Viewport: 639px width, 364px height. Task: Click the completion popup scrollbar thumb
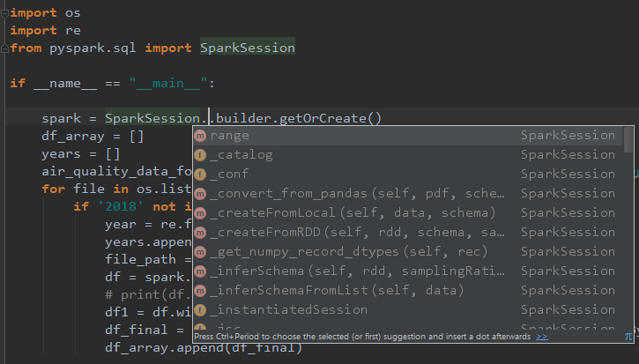(628, 140)
